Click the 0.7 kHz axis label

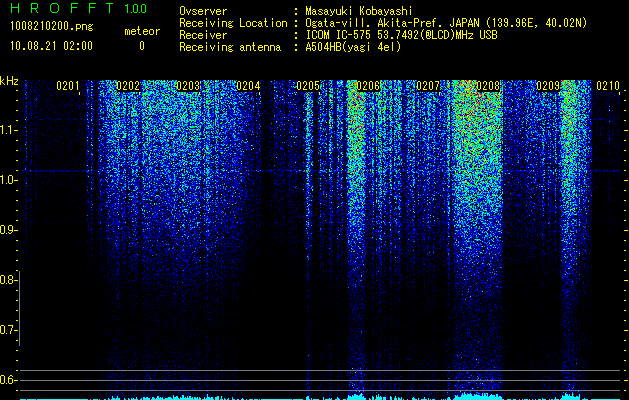coord(7,330)
